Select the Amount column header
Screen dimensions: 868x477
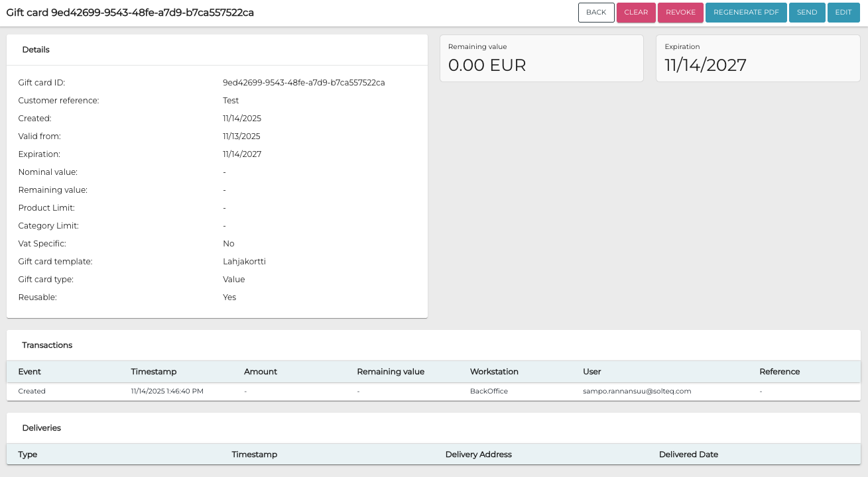pos(261,372)
